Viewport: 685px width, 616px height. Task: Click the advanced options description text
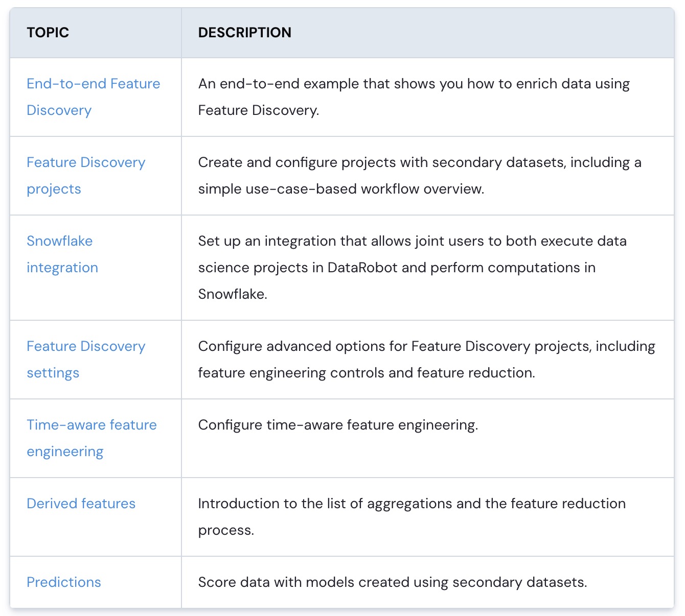[x=427, y=360]
